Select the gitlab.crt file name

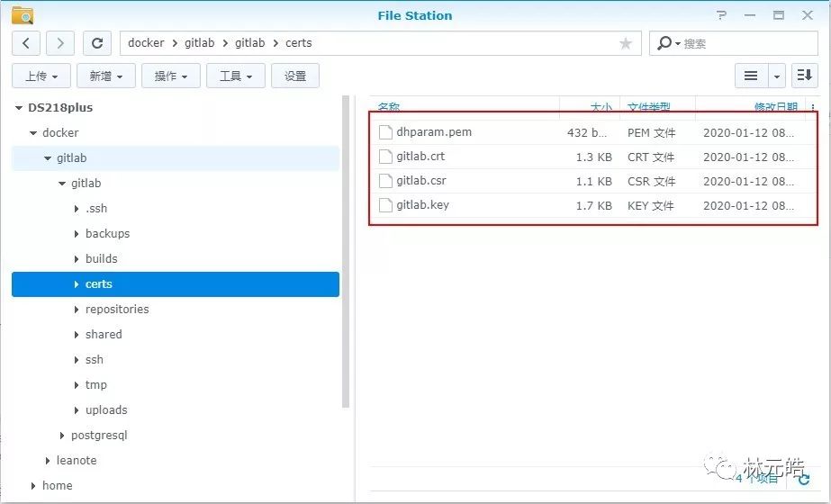[420, 157]
